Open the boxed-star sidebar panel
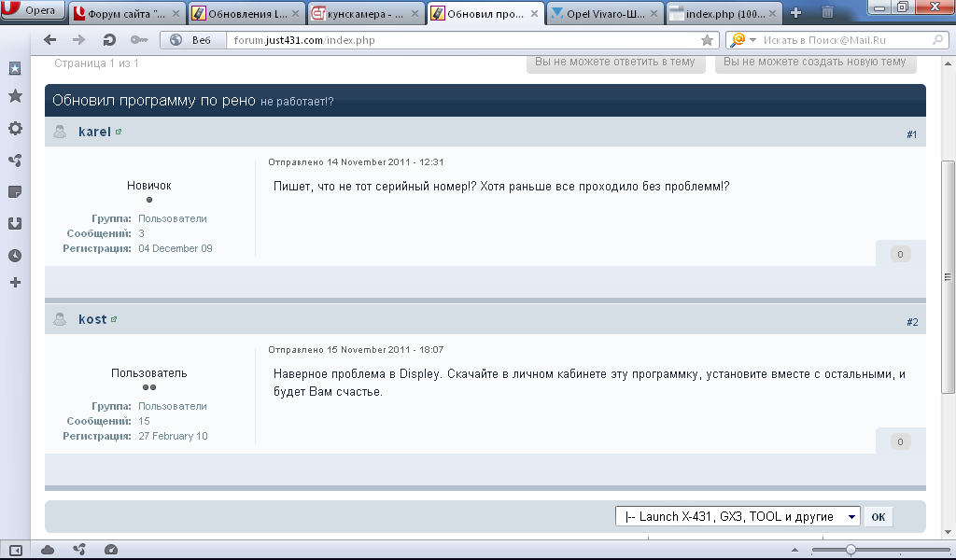The image size is (956, 560). click(x=15, y=68)
